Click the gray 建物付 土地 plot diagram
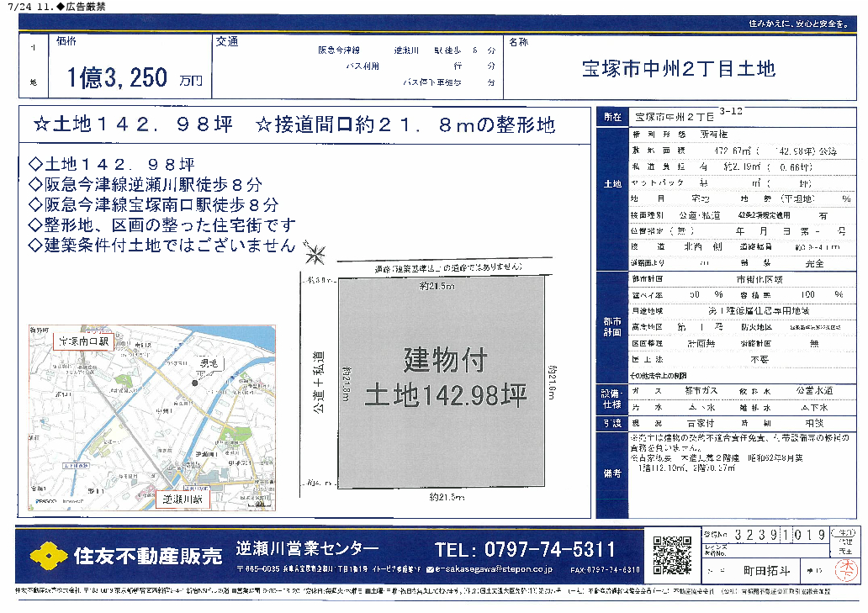 click(x=442, y=378)
